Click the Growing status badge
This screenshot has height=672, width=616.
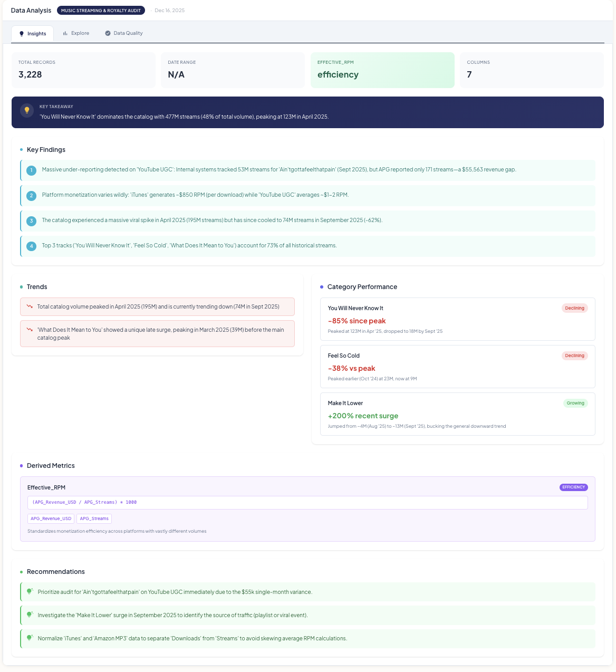click(575, 403)
